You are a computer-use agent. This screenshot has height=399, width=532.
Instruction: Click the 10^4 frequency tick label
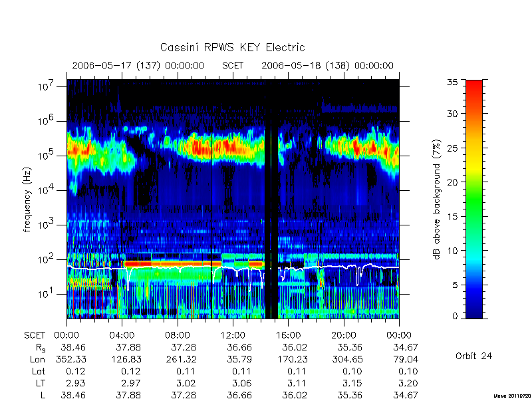(47, 190)
